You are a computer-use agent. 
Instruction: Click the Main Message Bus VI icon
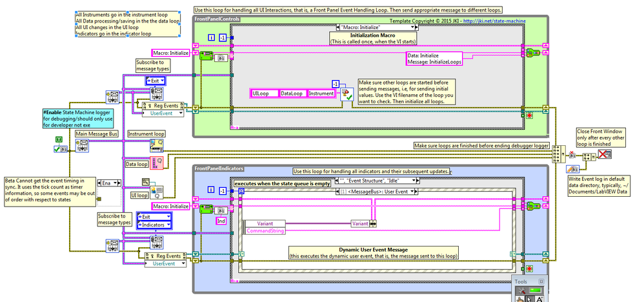82,145
